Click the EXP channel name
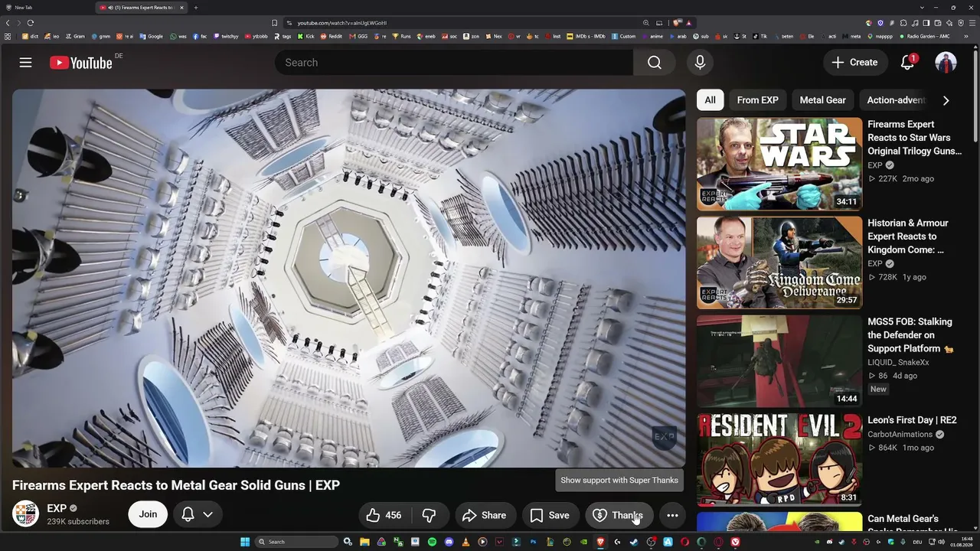The width and height of the screenshot is (980, 551). pos(57,508)
